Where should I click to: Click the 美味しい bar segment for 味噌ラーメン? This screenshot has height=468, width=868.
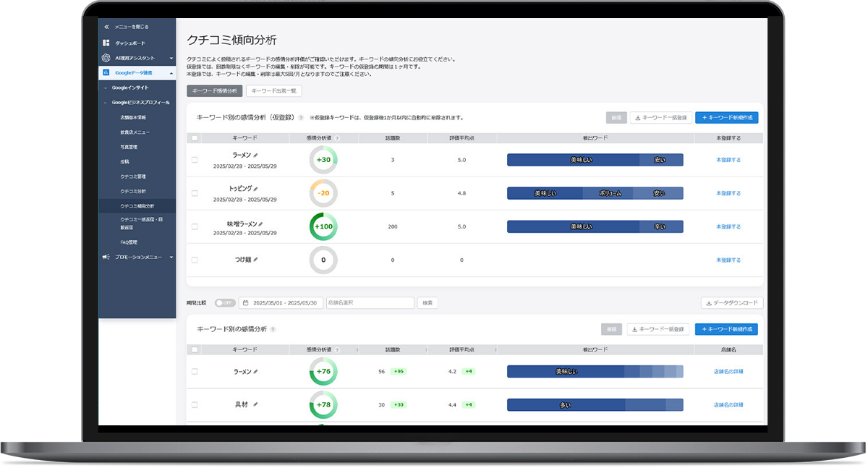tap(581, 226)
